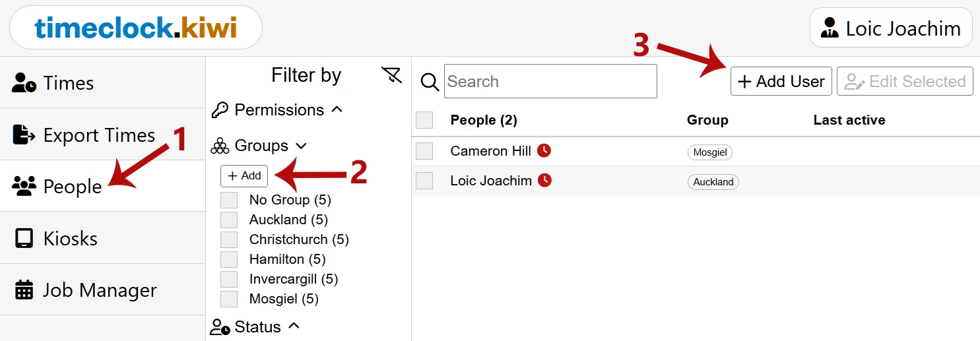
Task: Expand the Permissions filter section
Action: click(278, 109)
